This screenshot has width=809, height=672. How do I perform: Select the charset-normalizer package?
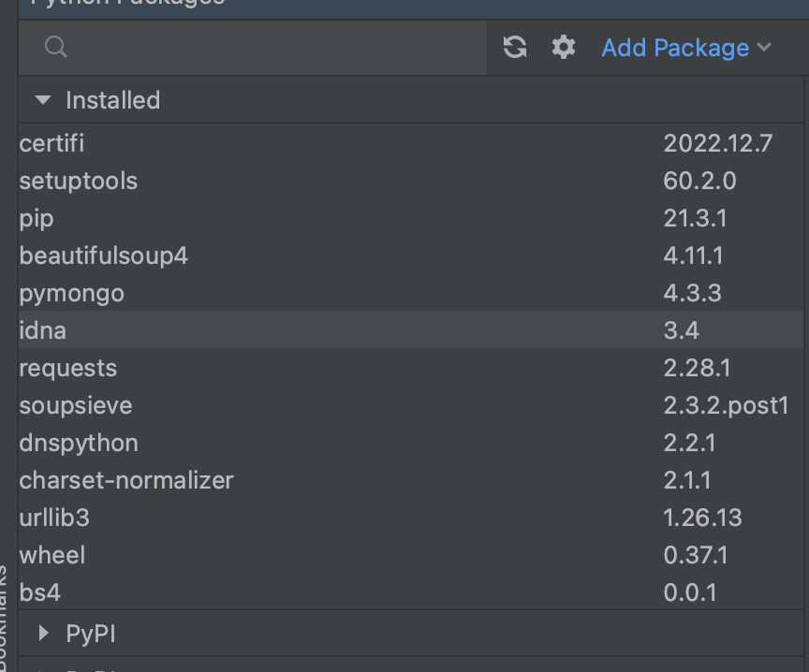pyautogui.click(x=126, y=480)
